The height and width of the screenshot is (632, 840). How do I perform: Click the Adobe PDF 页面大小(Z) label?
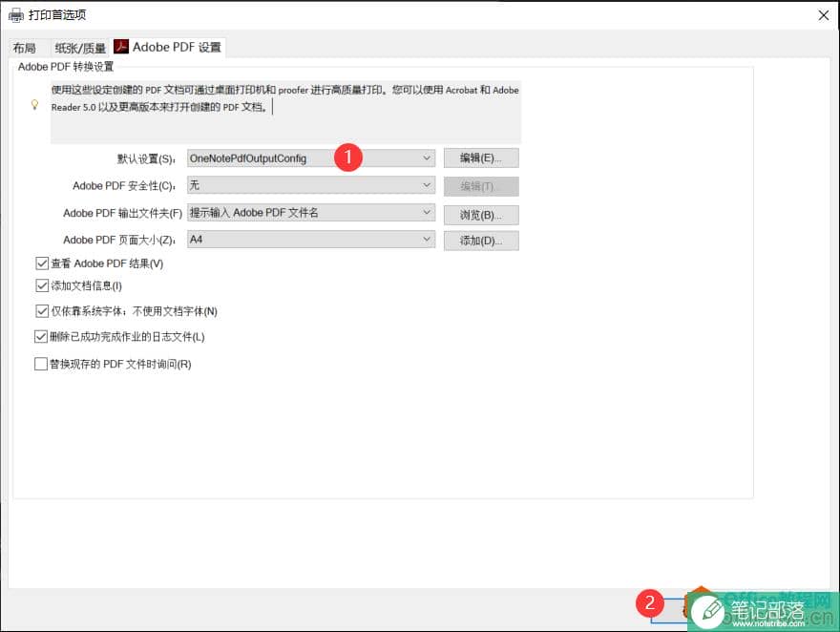pos(119,240)
